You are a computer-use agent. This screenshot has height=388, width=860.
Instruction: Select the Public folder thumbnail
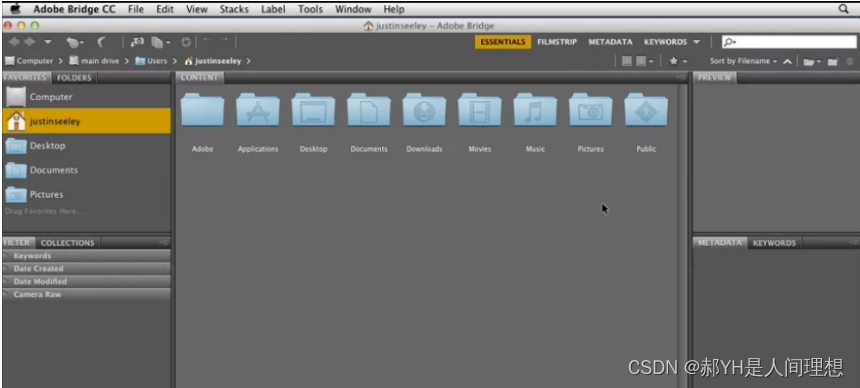[x=646, y=110]
